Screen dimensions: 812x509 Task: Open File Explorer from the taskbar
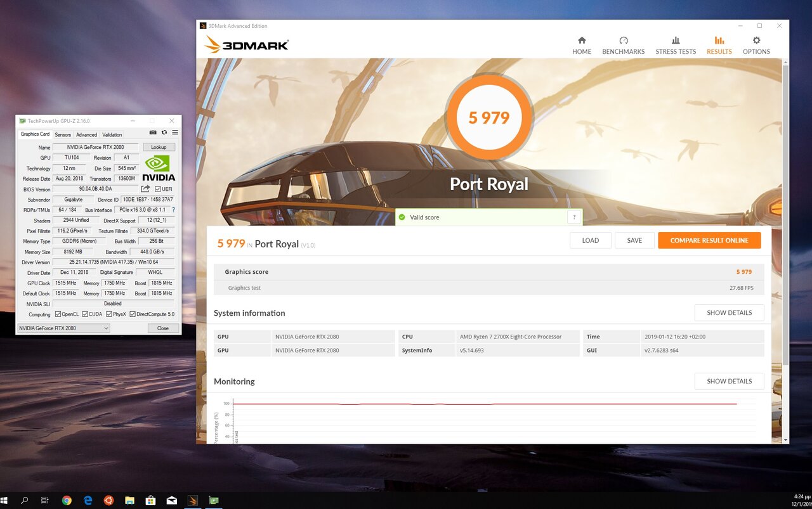tap(129, 500)
